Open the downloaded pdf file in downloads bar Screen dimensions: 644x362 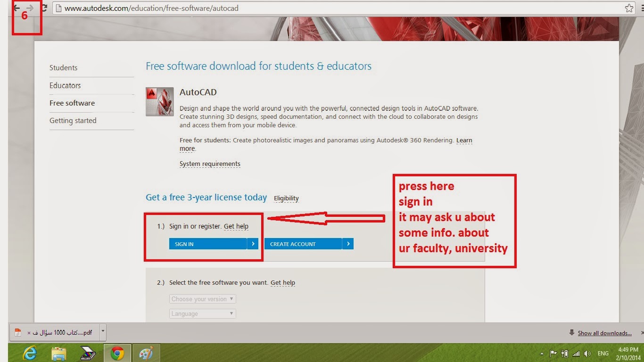coord(55,332)
